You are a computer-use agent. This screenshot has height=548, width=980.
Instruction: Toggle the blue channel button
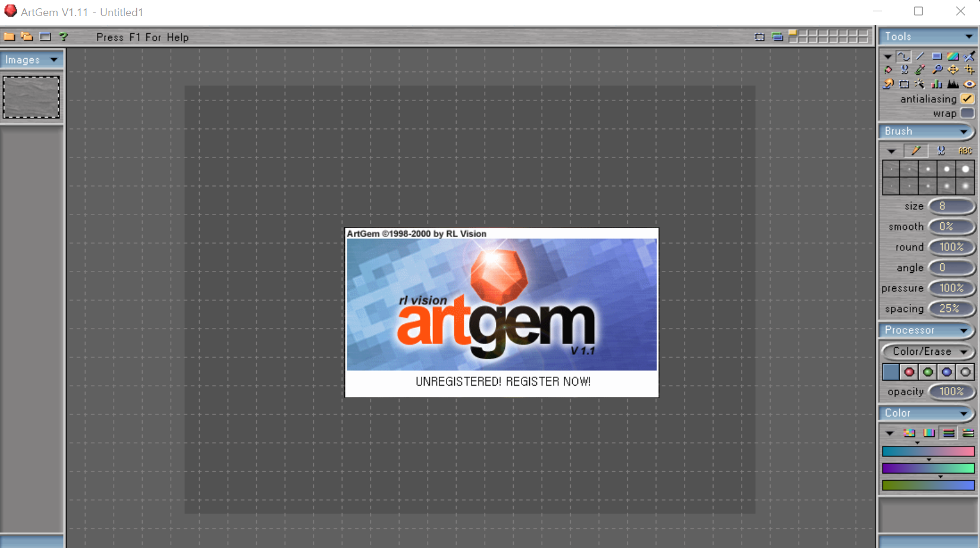point(947,372)
